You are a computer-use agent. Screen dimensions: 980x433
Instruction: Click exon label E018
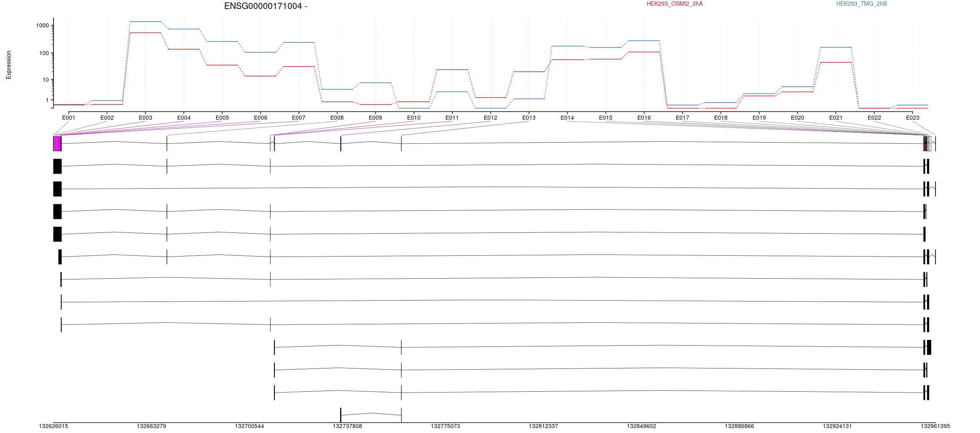click(721, 118)
